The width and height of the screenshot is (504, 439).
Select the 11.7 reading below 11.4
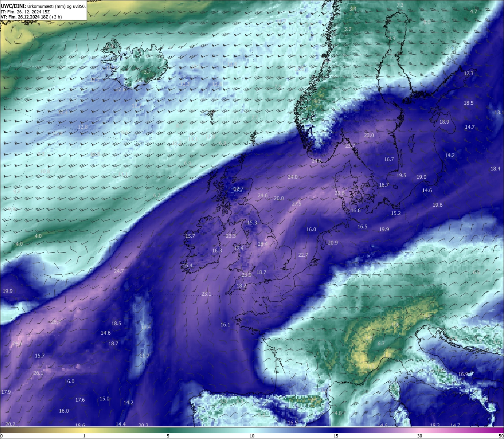pos(145,356)
